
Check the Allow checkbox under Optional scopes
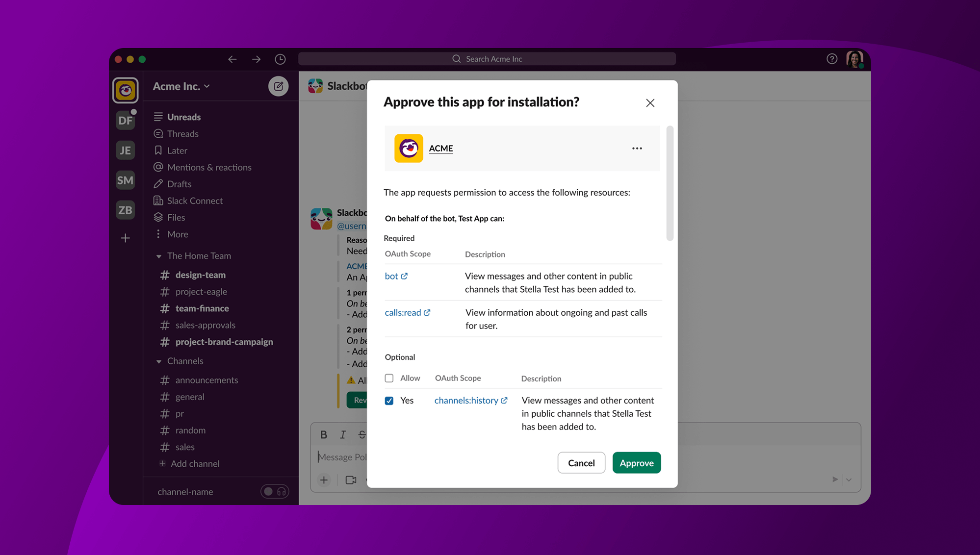pos(389,378)
